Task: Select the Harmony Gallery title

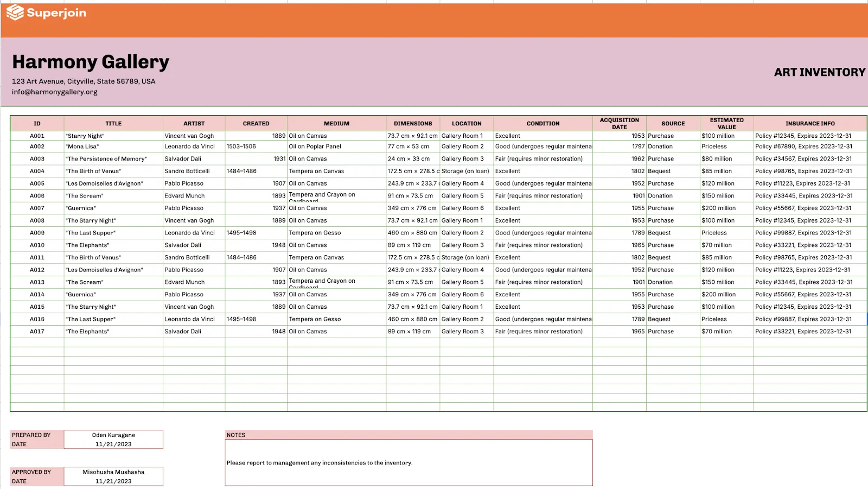Action: (91, 62)
